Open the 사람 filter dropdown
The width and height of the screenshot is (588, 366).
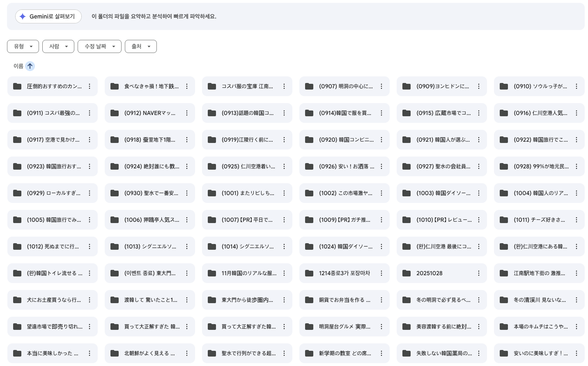pyautogui.click(x=58, y=46)
